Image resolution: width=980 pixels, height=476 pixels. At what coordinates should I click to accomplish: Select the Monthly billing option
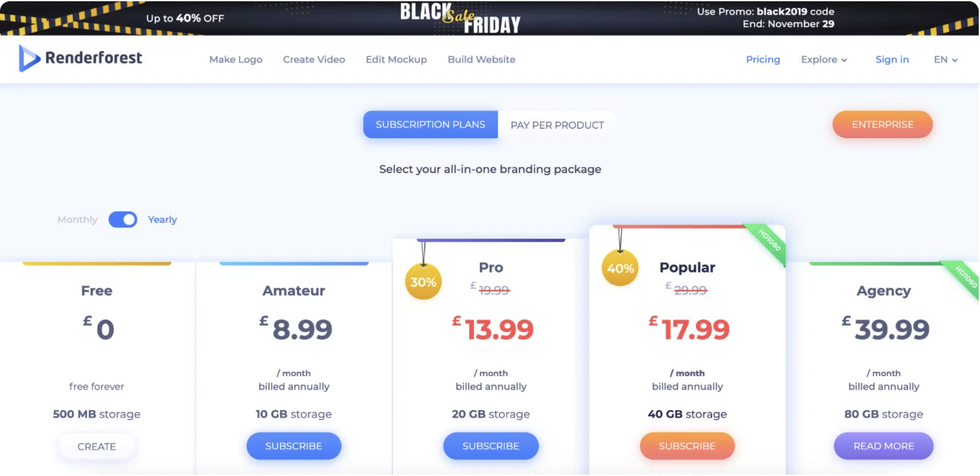[77, 220]
